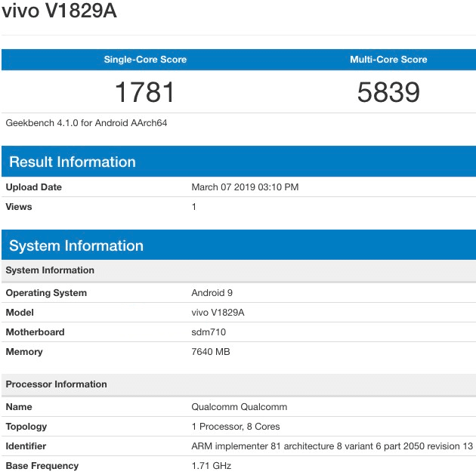This screenshot has width=476, height=475.
Task: Select the Single-Core Score header
Action: pos(145,60)
